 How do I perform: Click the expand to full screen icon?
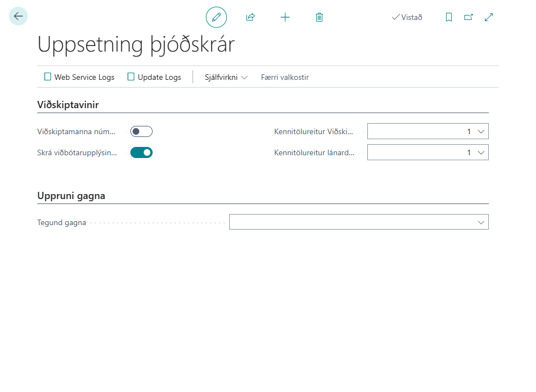(489, 17)
